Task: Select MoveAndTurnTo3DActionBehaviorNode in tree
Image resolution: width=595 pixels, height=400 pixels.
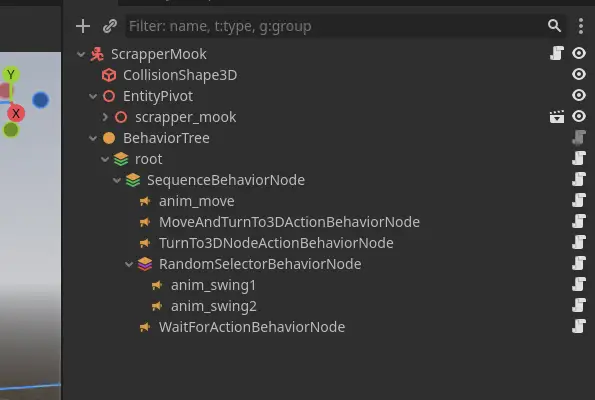Action: [x=289, y=222]
